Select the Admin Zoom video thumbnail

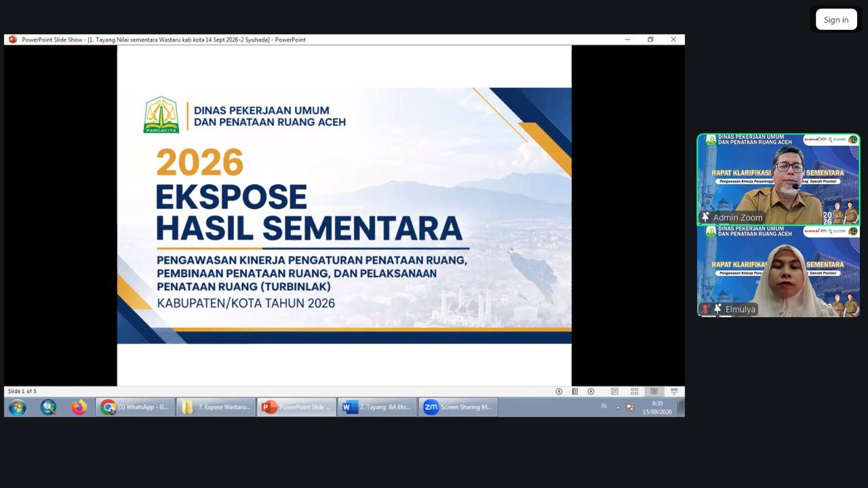[778, 179]
